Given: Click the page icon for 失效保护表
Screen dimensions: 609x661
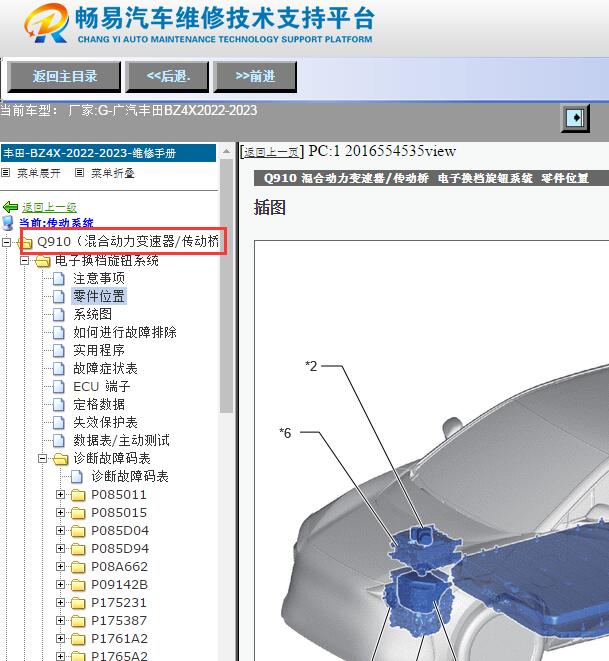Looking at the screenshot, I should (59, 423).
